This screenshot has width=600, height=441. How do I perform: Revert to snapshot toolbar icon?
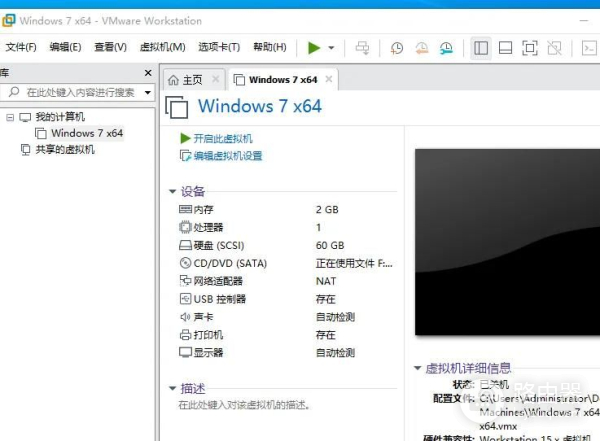tap(421, 48)
